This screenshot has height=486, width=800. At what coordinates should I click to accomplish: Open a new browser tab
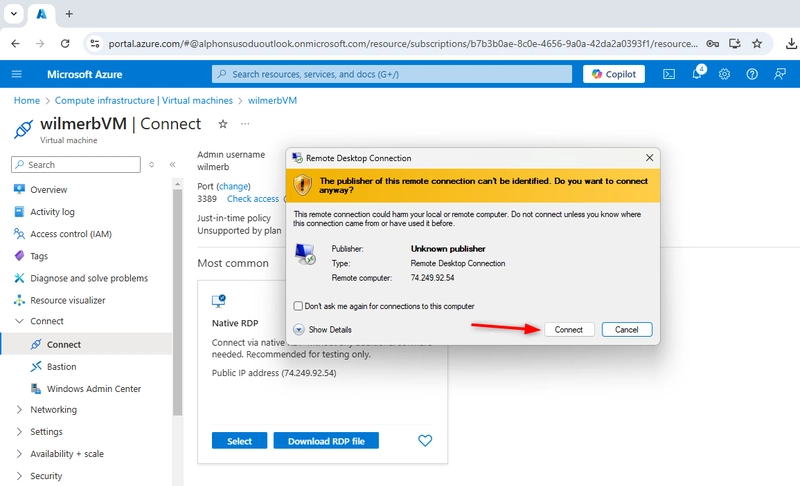tap(69, 14)
